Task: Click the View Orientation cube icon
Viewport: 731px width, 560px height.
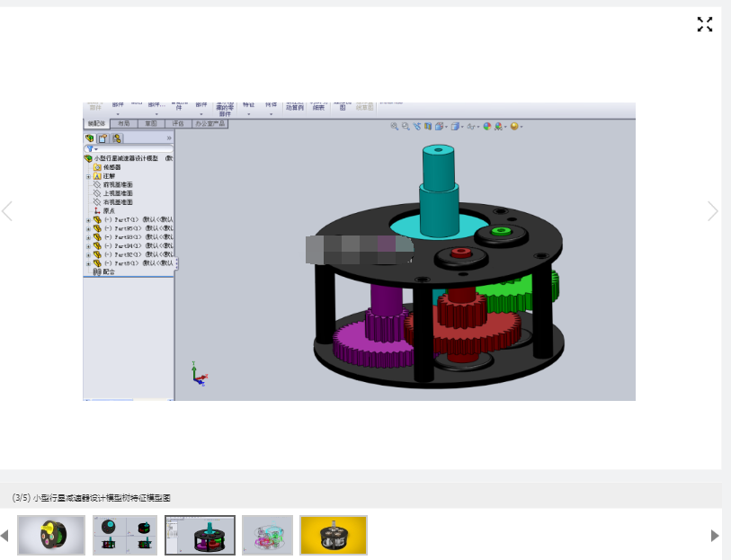Action: [x=439, y=126]
